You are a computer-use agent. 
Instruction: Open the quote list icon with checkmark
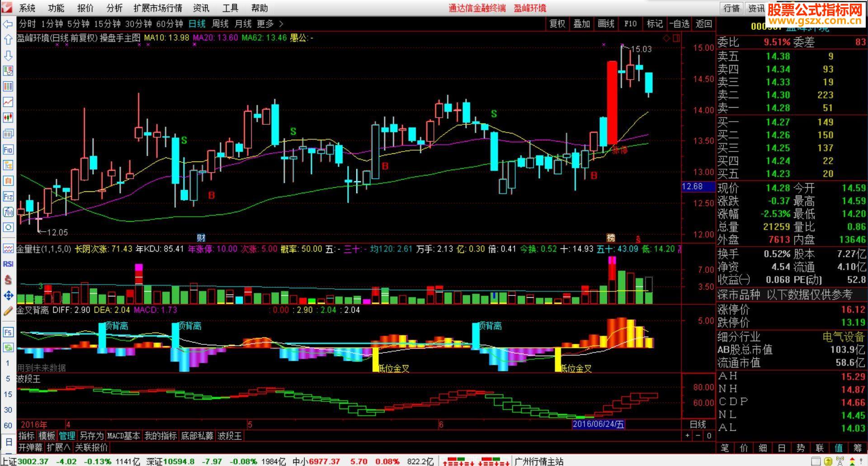pyautogui.click(x=8, y=71)
